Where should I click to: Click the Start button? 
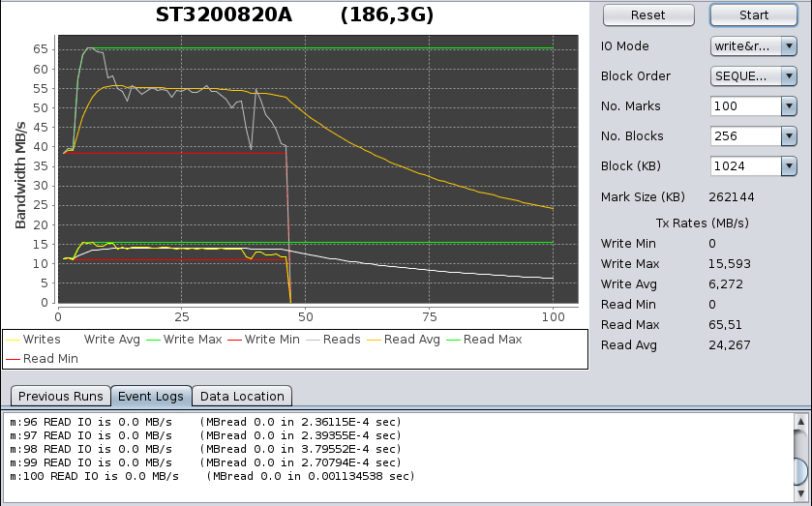pos(754,15)
